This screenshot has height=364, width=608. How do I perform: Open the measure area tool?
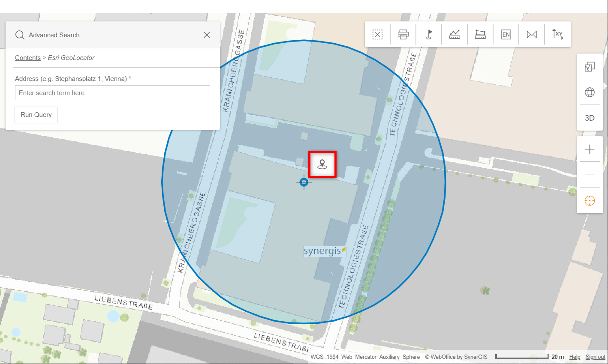click(x=480, y=34)
